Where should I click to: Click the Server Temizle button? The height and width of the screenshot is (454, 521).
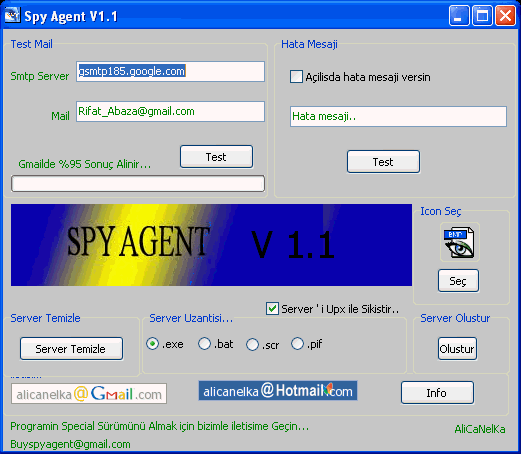coord(71,349)
